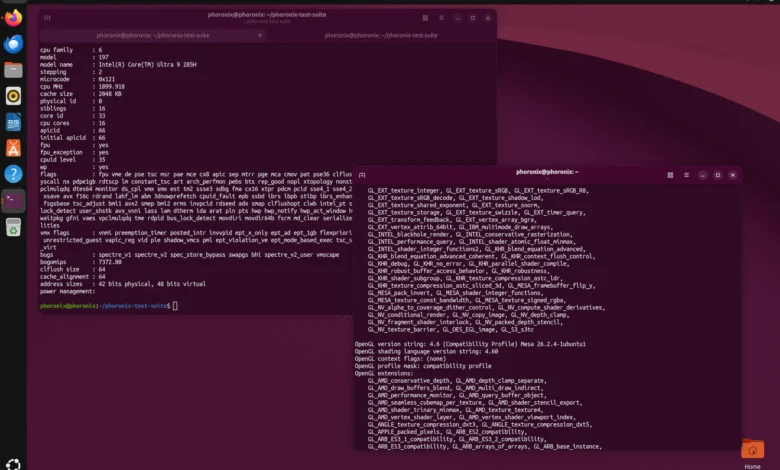Image resolution: width=780 pixels, height=470 pixels.
Task: Minimize the phoronix-test-suite terminal window
Action: (458, 18)
